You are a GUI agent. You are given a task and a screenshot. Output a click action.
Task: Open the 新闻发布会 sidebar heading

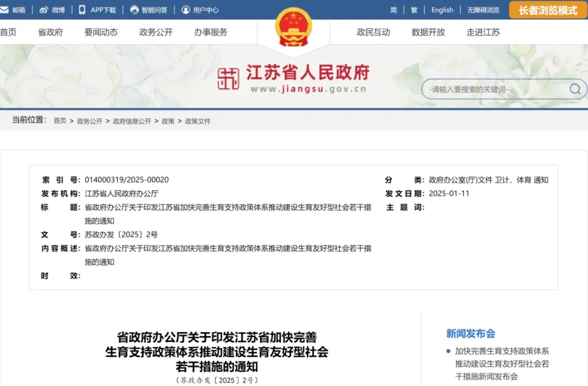(470, 333)
